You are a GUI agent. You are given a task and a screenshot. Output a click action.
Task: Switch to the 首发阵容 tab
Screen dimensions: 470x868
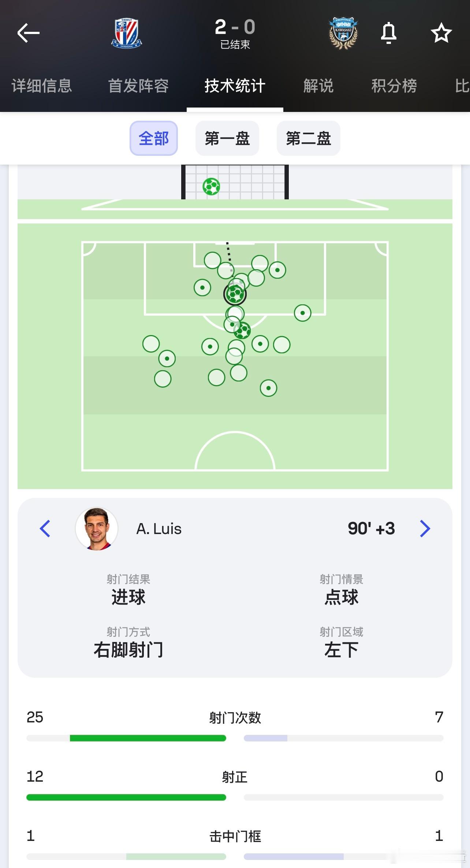[x=138, y=86]
